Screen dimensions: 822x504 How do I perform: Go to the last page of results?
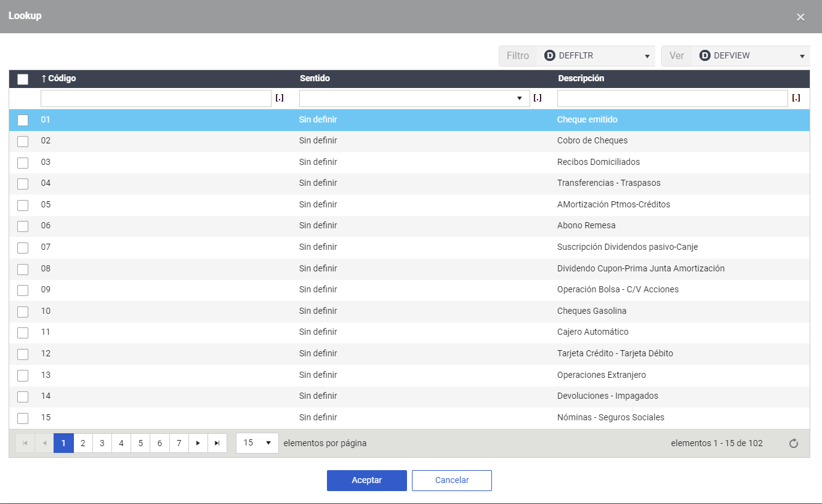pyautogui.click(x=217, y=443)
